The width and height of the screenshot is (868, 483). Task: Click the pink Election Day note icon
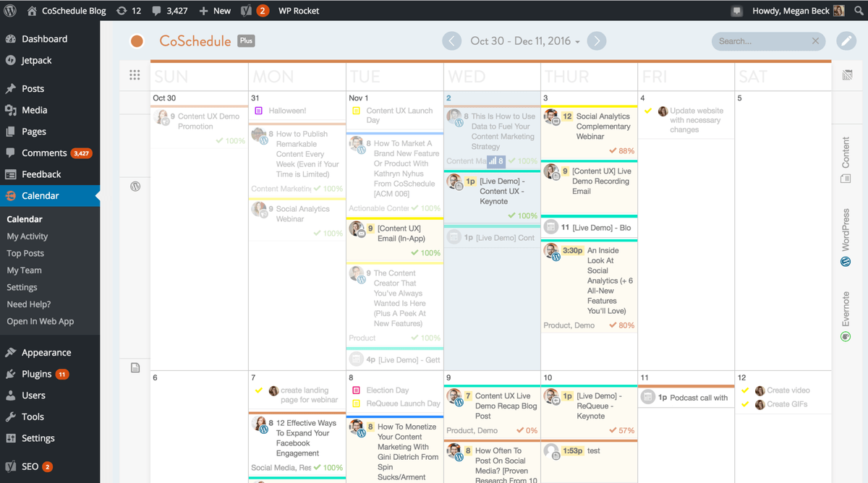(x=356, y=390)
